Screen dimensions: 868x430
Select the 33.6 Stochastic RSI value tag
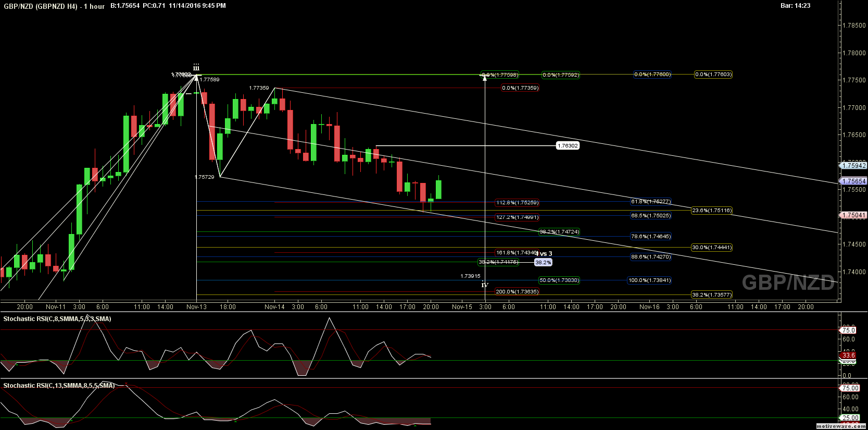[849, 355]
